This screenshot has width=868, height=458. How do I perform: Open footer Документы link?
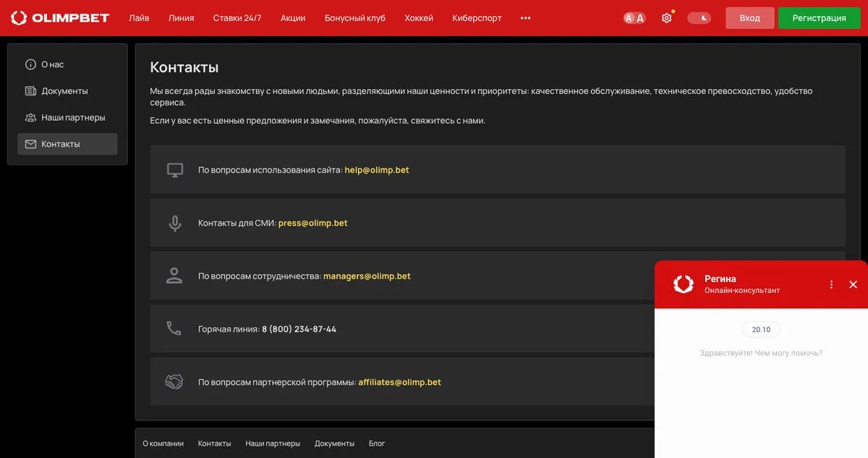[334, 444]
